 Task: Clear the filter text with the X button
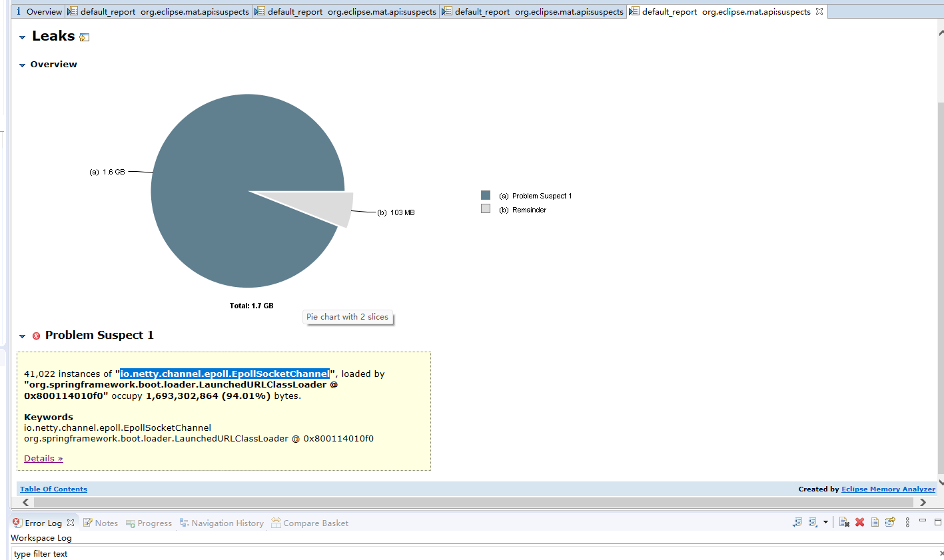941,553
